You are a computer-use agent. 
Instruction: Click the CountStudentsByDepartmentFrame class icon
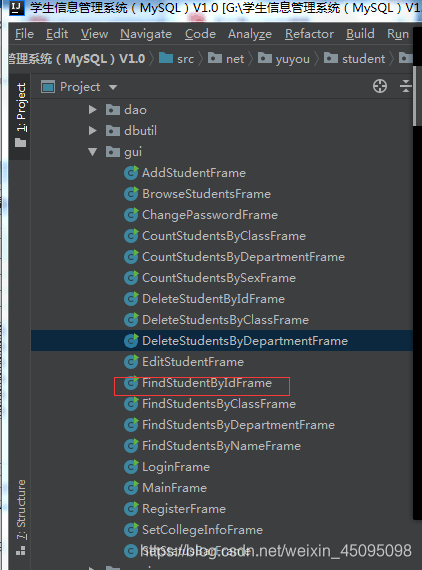click(131, 257)
